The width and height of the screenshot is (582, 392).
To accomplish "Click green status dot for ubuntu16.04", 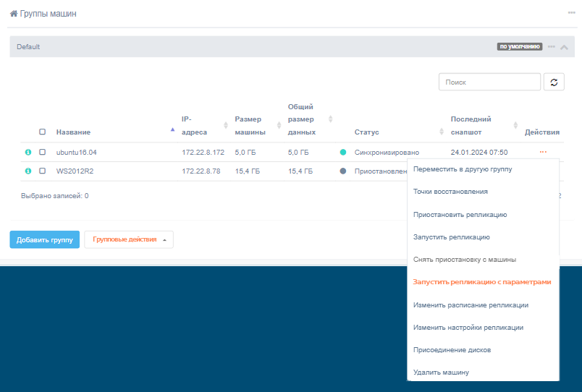I will click(x=343, y=153).
